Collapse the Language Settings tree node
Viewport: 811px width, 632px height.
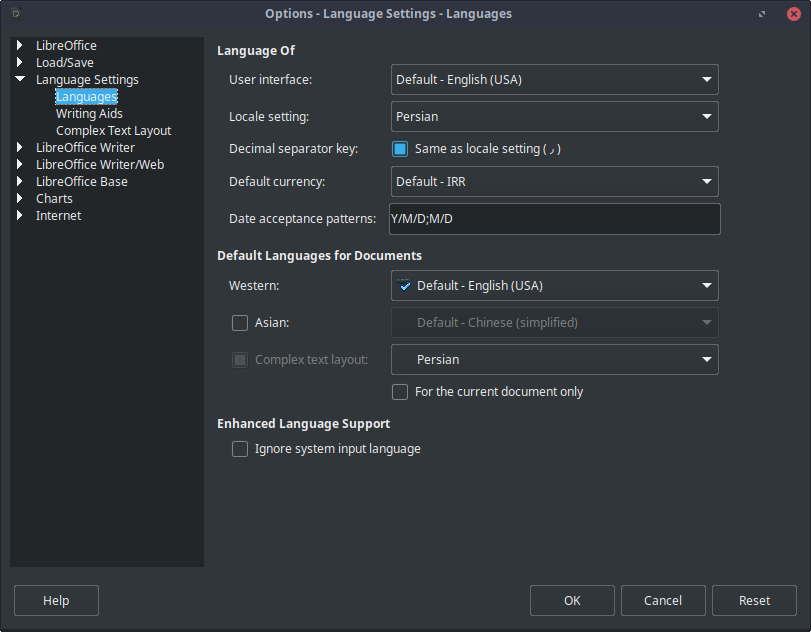[20, 80]
